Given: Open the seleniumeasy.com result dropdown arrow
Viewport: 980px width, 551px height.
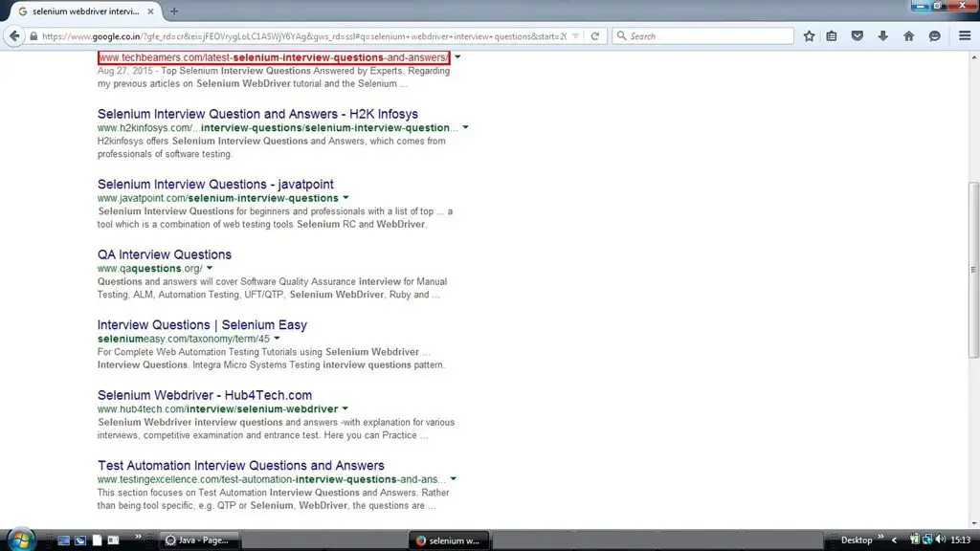Looking at the screenshot, I should (277, 339).
